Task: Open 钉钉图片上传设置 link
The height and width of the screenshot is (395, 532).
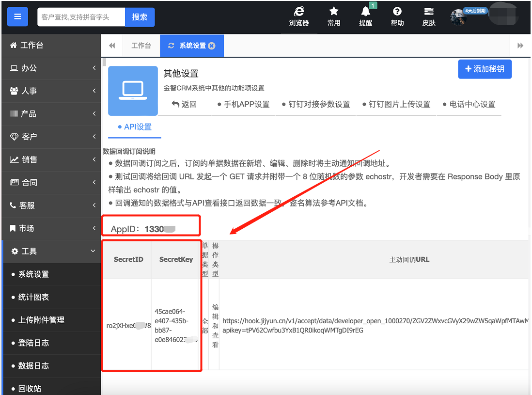Action: [396, 104]
